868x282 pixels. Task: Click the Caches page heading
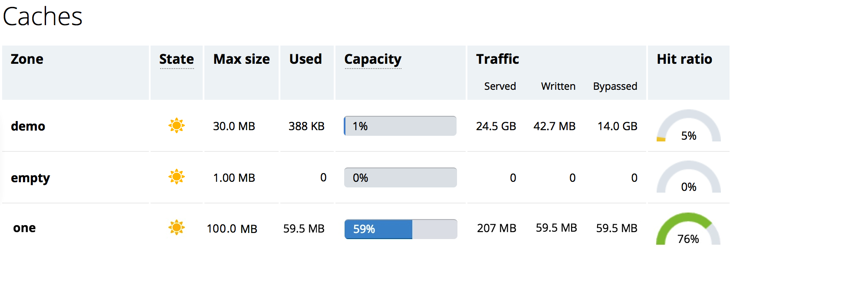43,16
